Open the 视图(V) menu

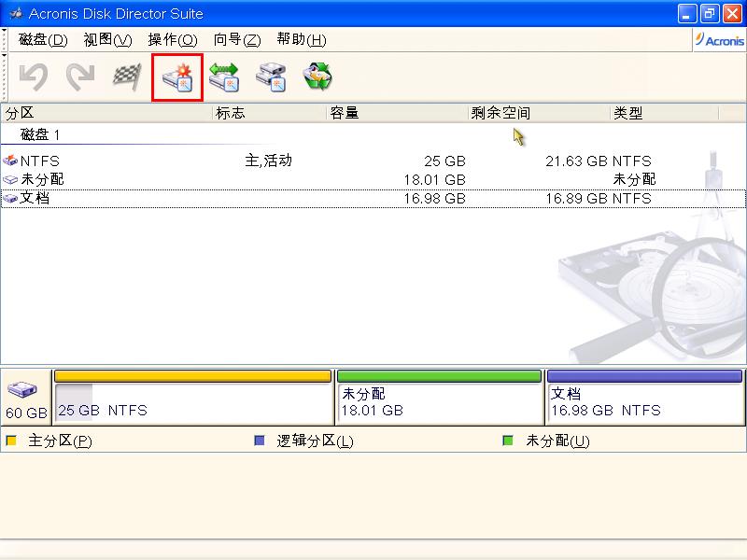[x=103, y=40]
